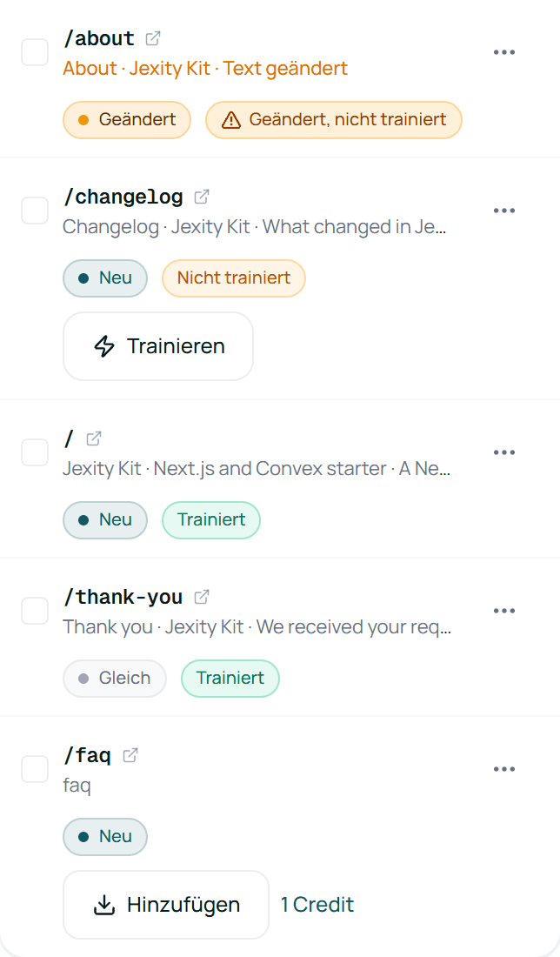Screen dimensions: 560x957
Task: Open /faq external link icon
Action: [x=130, y=755]
